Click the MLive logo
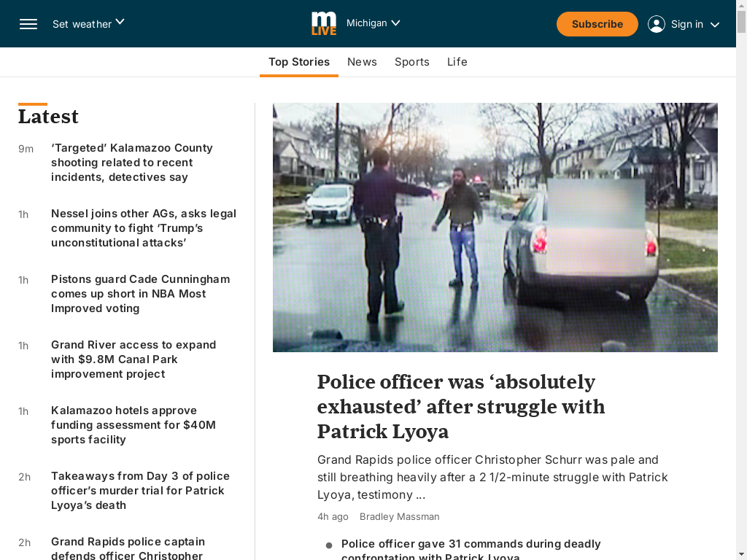Screen dimensions: 747x560 coord(324,24)
